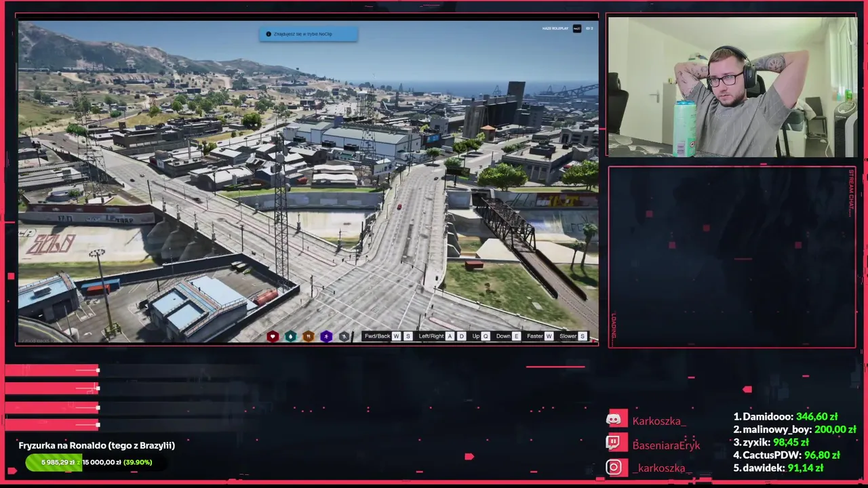Click the 'Fryzurka na Ronaldo (tego z Brazylii)' goal title
868x488 pixels.
tap(97, 445)
